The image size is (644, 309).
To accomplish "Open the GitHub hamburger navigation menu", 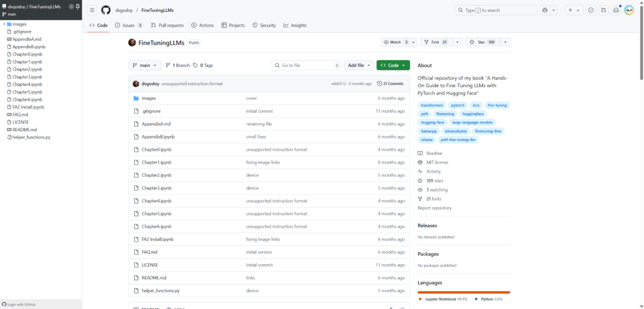I will click(x=92, y=10).
